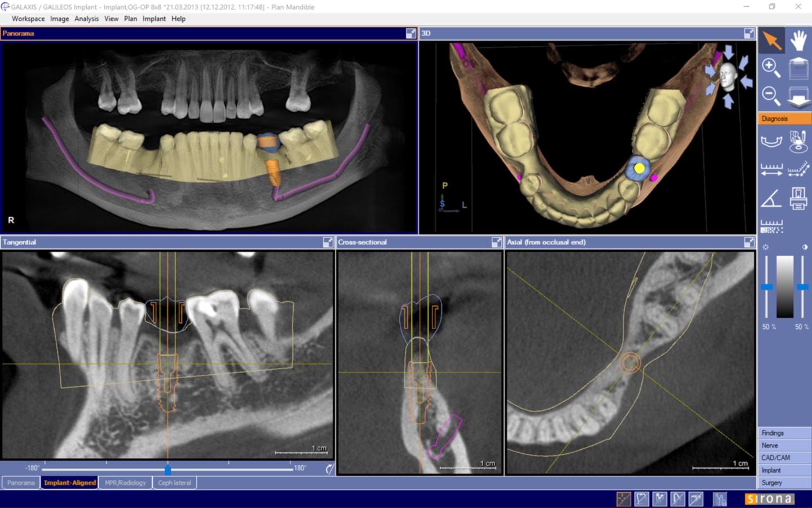
Task: Click the top arrow above the 3D head
Action: tap(729, 52)
